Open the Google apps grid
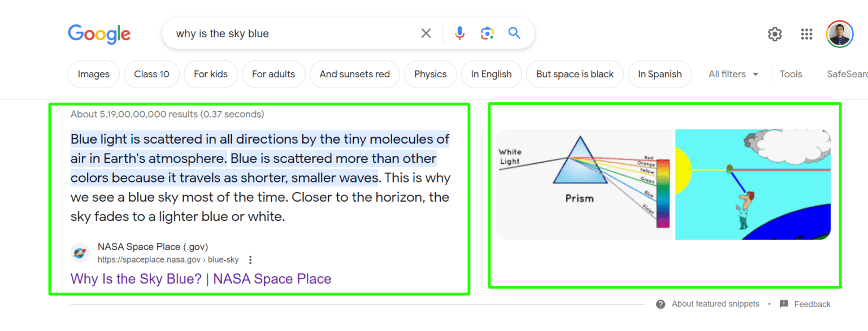Screen dimensions: 868x331 tap(806, 34)
